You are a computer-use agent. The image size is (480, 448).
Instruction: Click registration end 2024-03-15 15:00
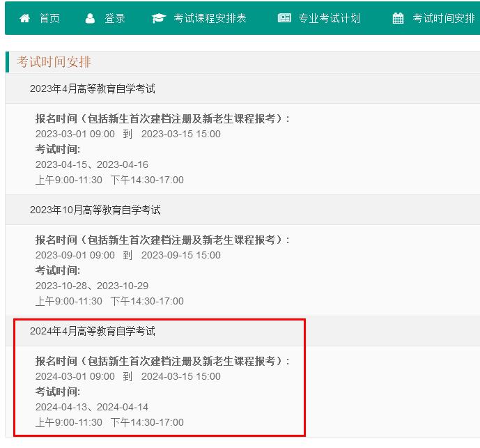coord(181,376)
